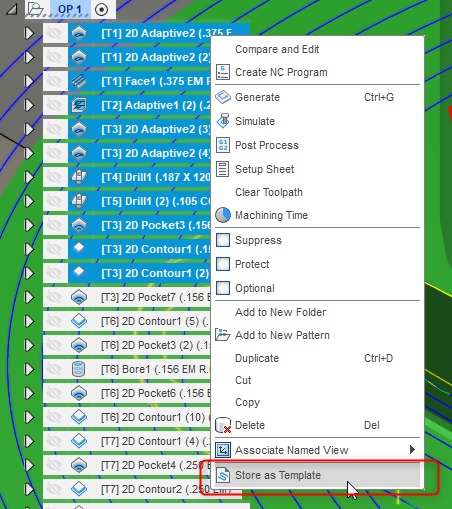This screenshot has height=509, width=452.
Task: Click the [T1] 2D Adaptive2 (.375 icon
Action: 79,33
